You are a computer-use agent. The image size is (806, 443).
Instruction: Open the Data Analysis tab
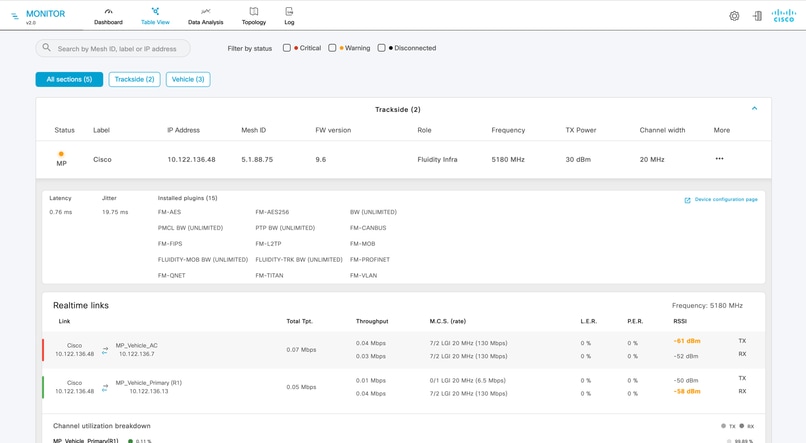[206, 16]
